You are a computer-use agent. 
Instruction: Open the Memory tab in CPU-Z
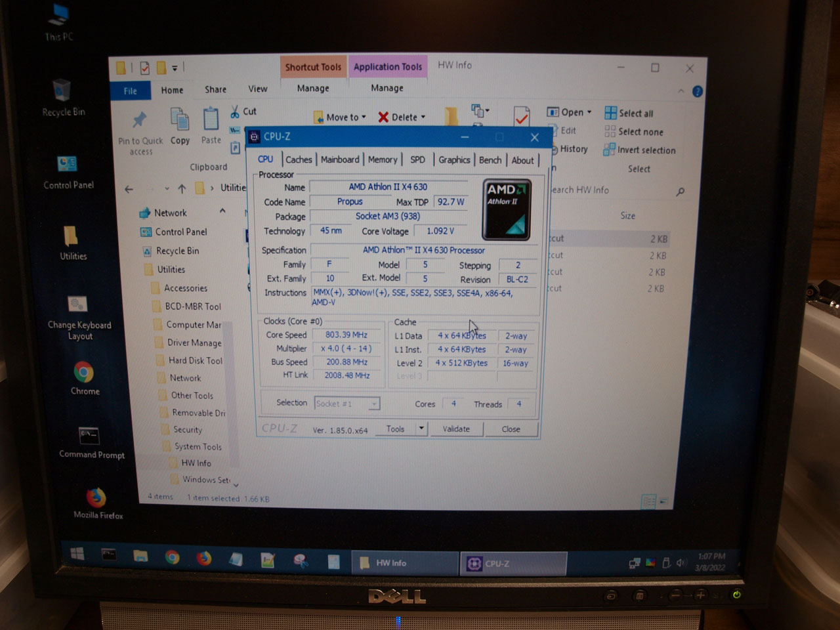pos(383,159)
